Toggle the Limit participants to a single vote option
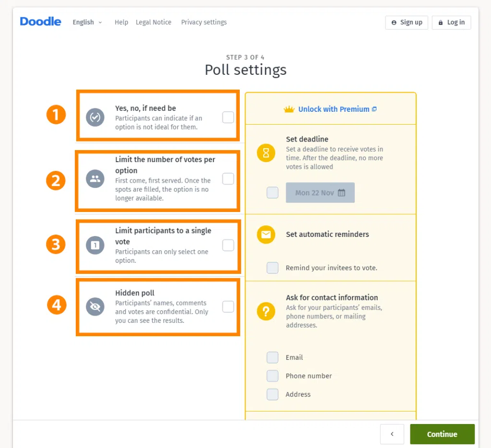Viewport: 491px width, 448px height. pyautogui.click(x=228, y=245)
